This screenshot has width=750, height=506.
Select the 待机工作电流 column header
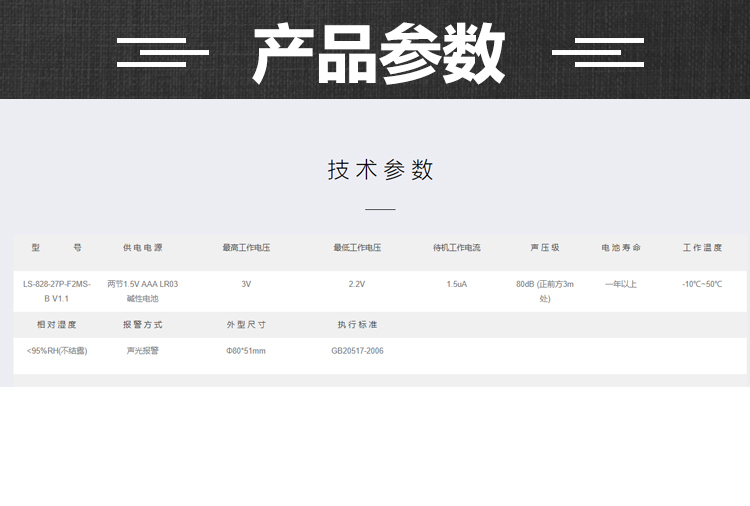456,247
